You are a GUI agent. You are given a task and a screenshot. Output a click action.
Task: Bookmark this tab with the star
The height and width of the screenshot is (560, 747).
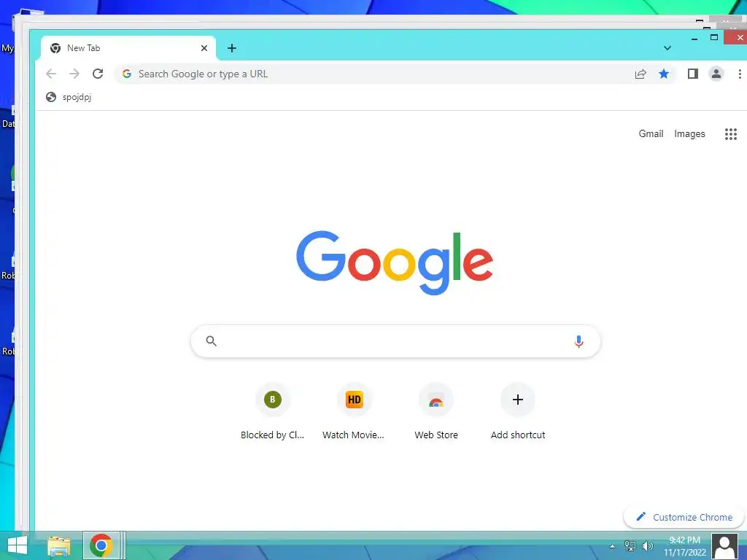(x=664, y=74)
